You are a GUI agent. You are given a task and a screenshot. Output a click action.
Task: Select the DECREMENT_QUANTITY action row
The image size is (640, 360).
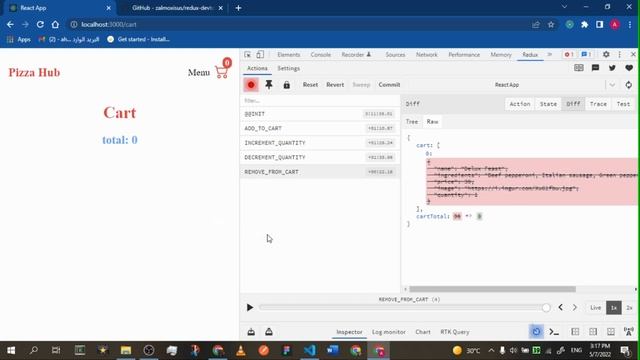point(320,158)
